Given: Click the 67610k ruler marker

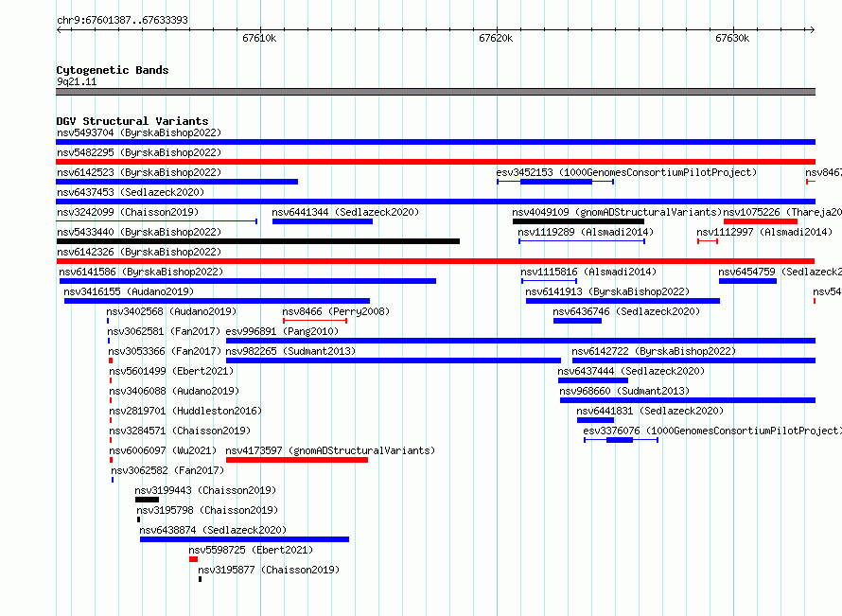Looking at the screenshot, I should point(259,38).
